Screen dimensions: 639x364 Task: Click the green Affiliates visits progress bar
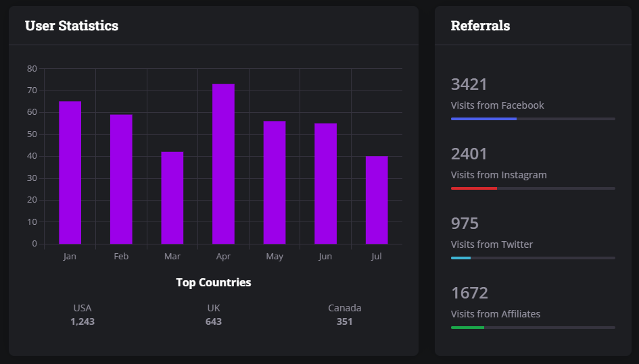(x=467, y=328)
